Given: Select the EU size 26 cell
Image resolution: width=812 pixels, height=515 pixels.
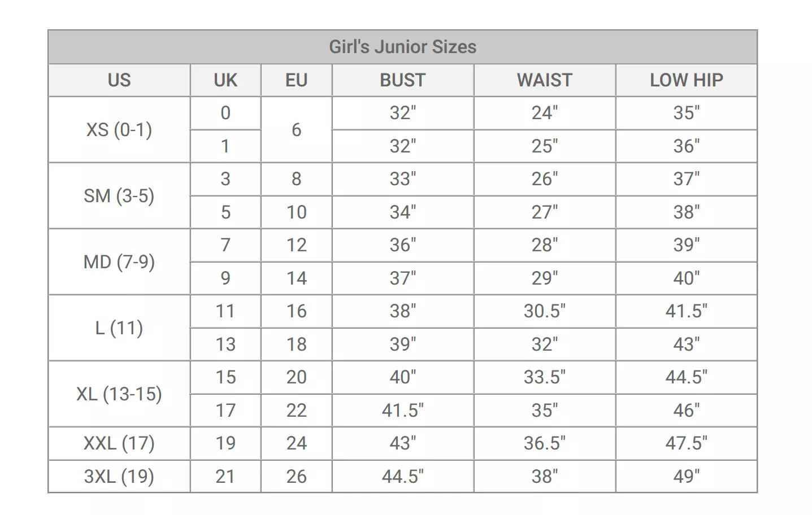Looking at the screenshot, I should coord(296,477).
